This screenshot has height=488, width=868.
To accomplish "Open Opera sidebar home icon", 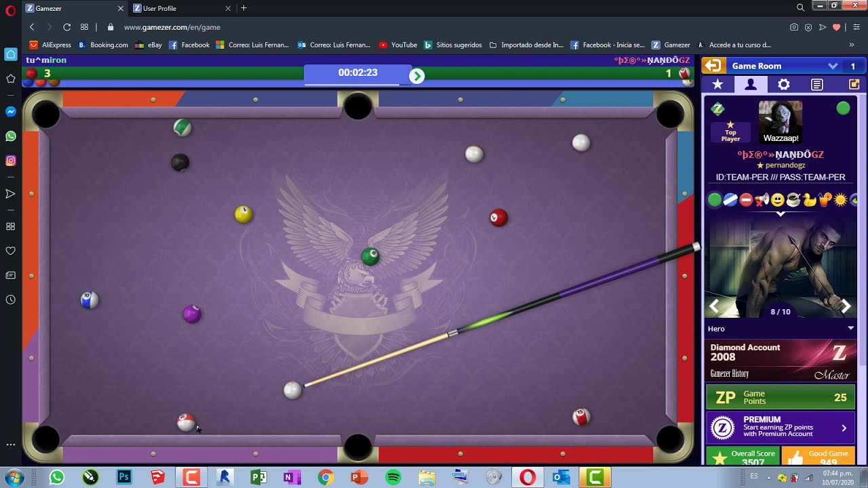I will coord(10,54).
